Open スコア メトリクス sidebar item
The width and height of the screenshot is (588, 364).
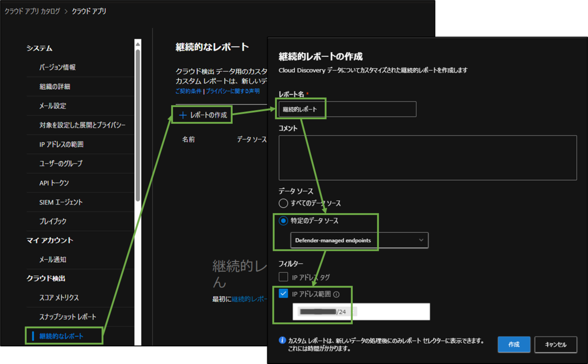coord(59,298)
